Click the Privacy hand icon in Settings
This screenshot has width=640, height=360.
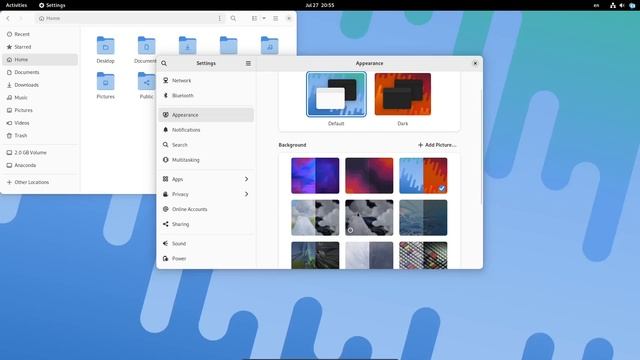165,194
